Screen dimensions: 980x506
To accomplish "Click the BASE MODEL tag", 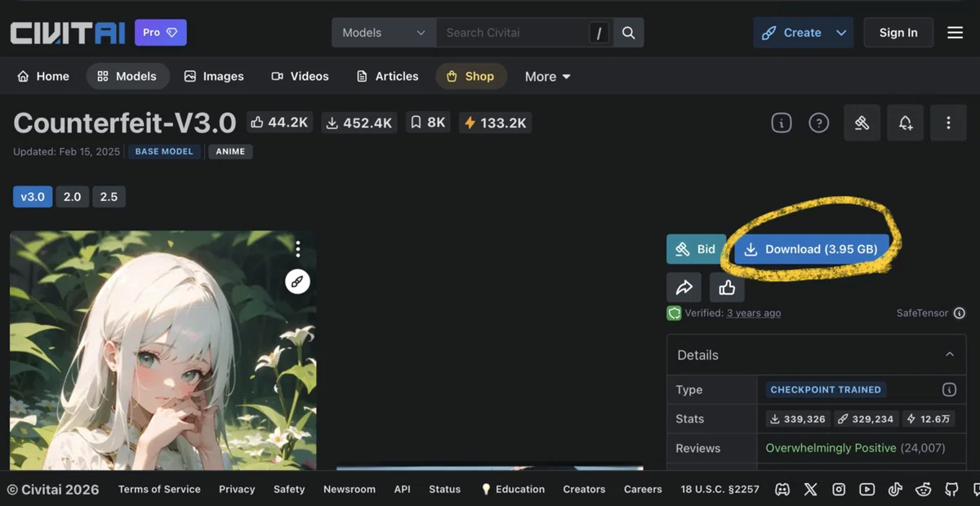I will point(164,152).
